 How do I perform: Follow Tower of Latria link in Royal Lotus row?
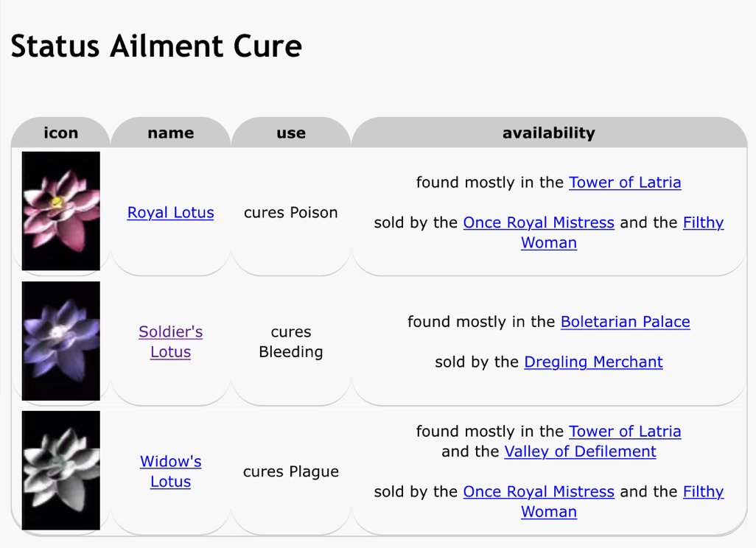[x=625, y=183]
